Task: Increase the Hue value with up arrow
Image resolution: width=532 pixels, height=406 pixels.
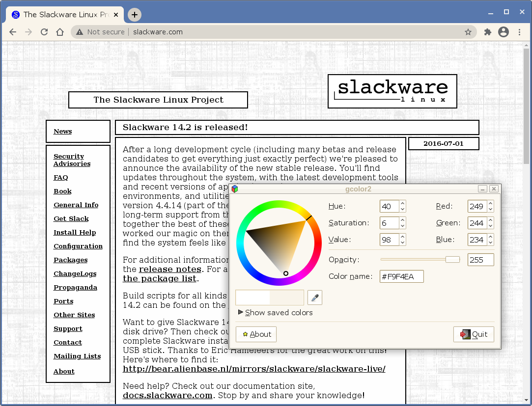Action: click(402, 203)
